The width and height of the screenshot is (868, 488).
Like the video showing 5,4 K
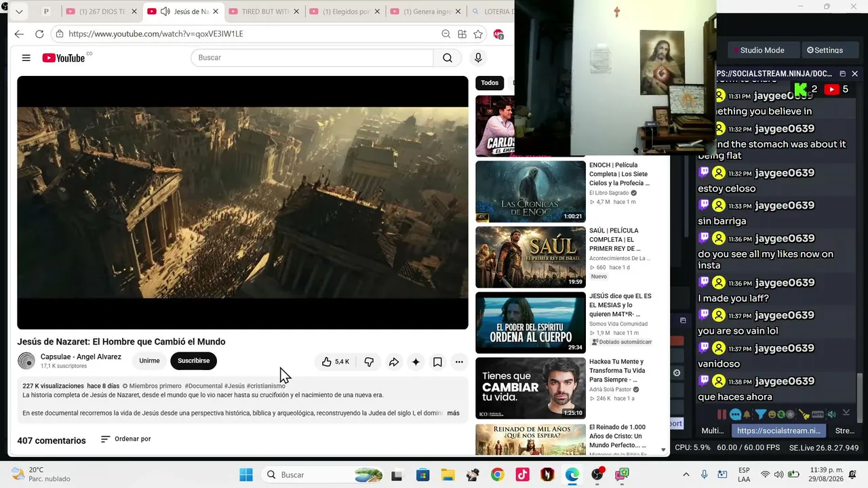[x=336, y=362]
